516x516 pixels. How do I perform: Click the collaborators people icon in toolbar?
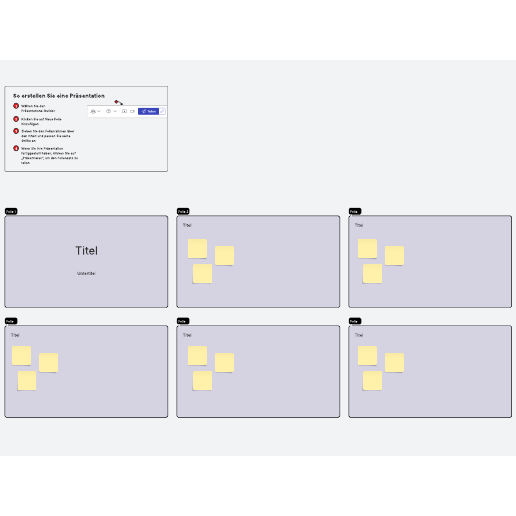click(93, 111)
